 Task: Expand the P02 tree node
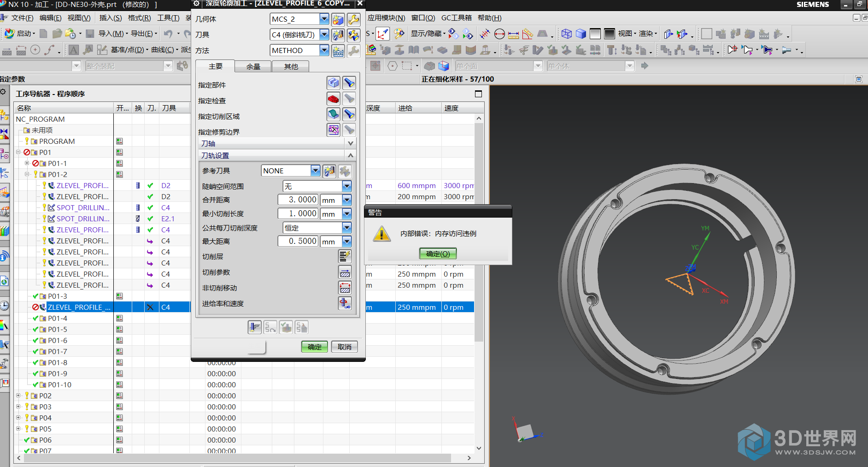(x=18, y=396)
